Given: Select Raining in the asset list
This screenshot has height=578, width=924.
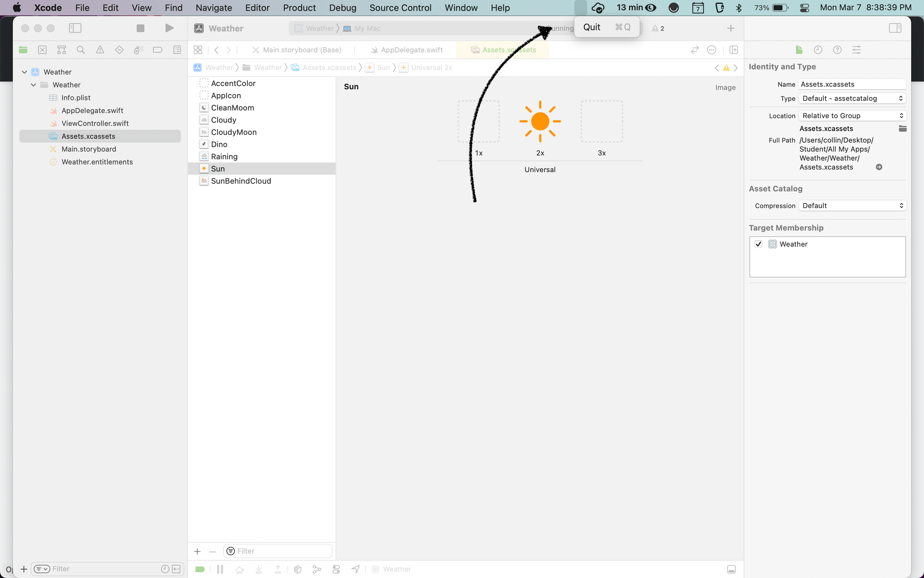Looking at the screenshot, I should click(x=261, y=156).
